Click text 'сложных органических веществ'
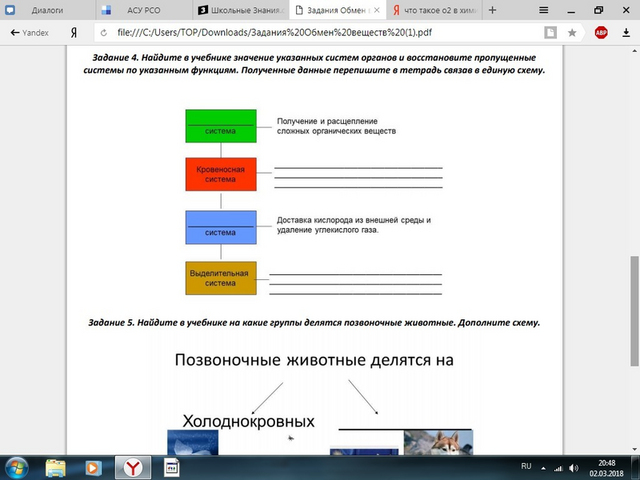 pyautogui.click(x=336, y=131)
